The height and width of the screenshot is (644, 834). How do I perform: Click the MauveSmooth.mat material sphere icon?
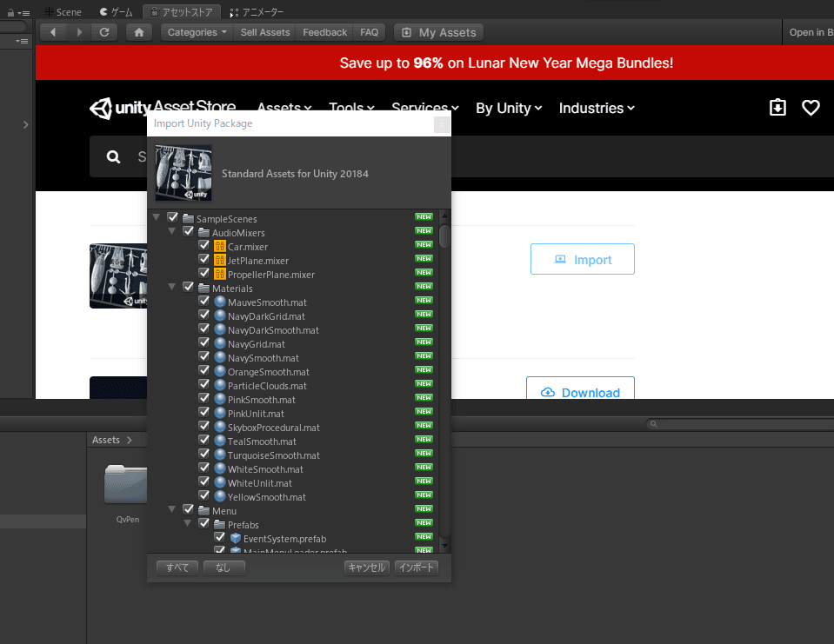pyautogui.click(x=220, y=302)
